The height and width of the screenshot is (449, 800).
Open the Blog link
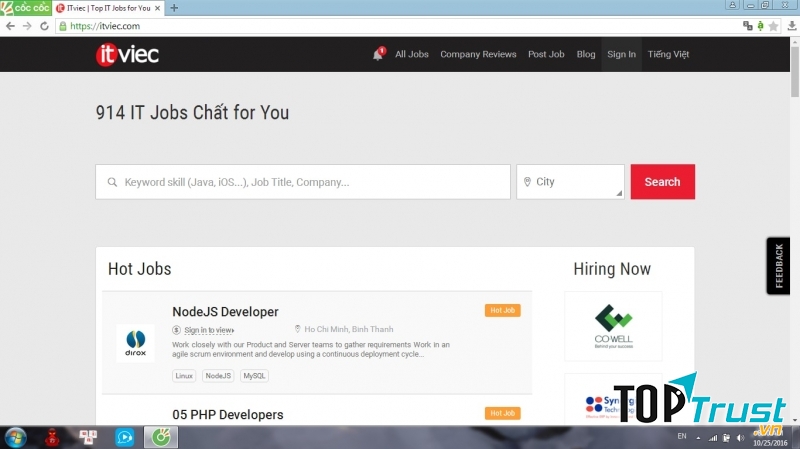586,54
